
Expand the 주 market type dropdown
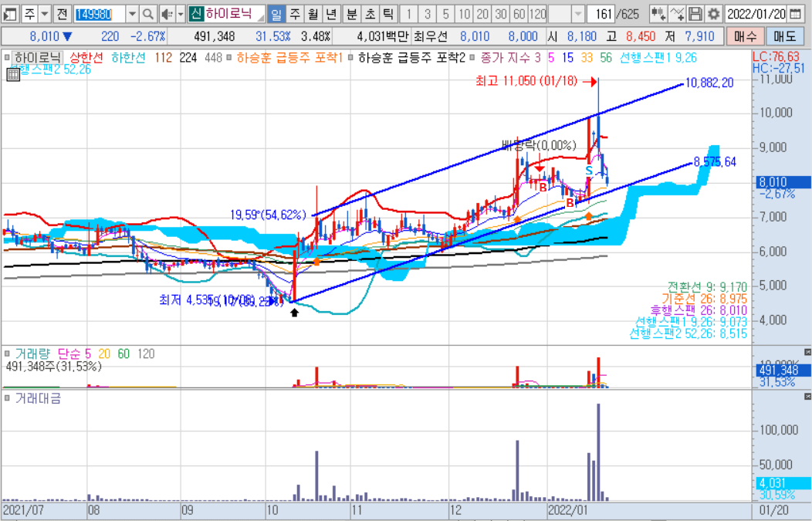click(45, 14)
